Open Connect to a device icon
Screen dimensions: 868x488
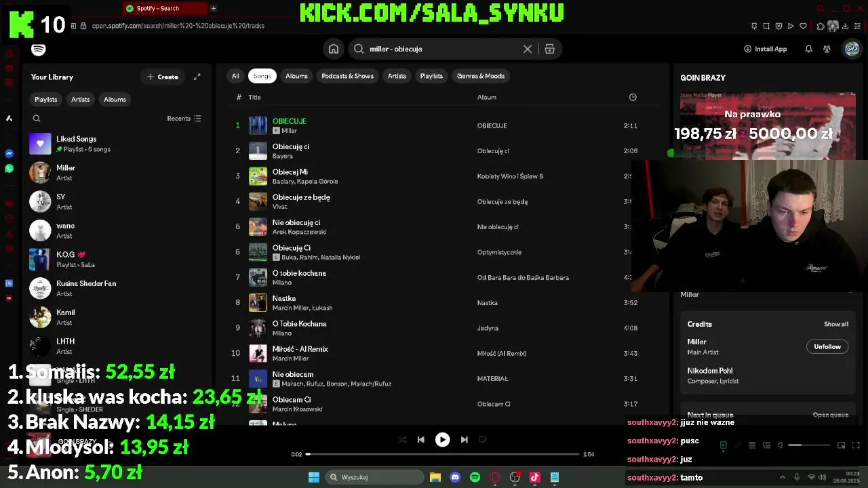click(766, 445)
